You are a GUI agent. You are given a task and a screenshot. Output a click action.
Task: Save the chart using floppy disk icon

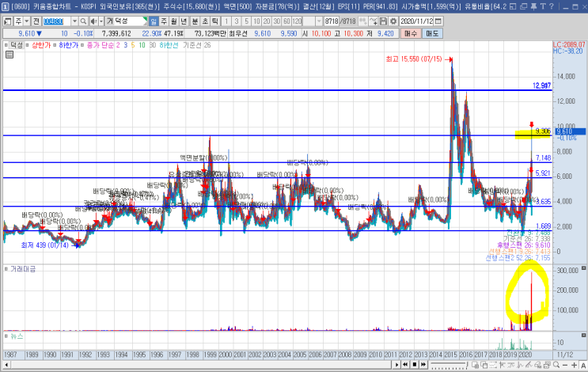tap(383, 21)
